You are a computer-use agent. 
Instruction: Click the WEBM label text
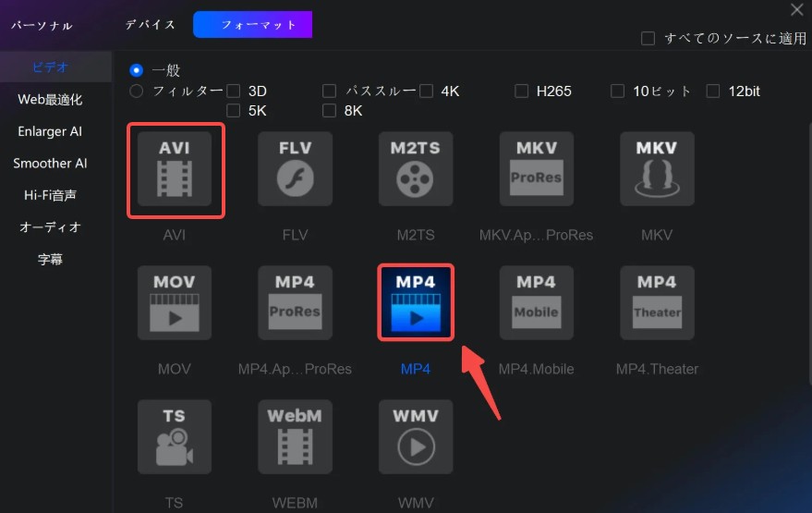[x=295, y=503]
